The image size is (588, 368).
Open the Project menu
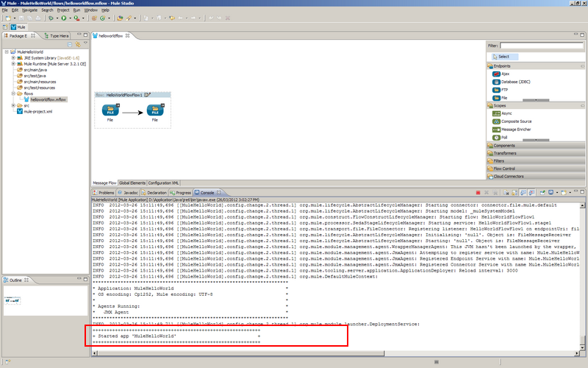click(x=63, y=10)
